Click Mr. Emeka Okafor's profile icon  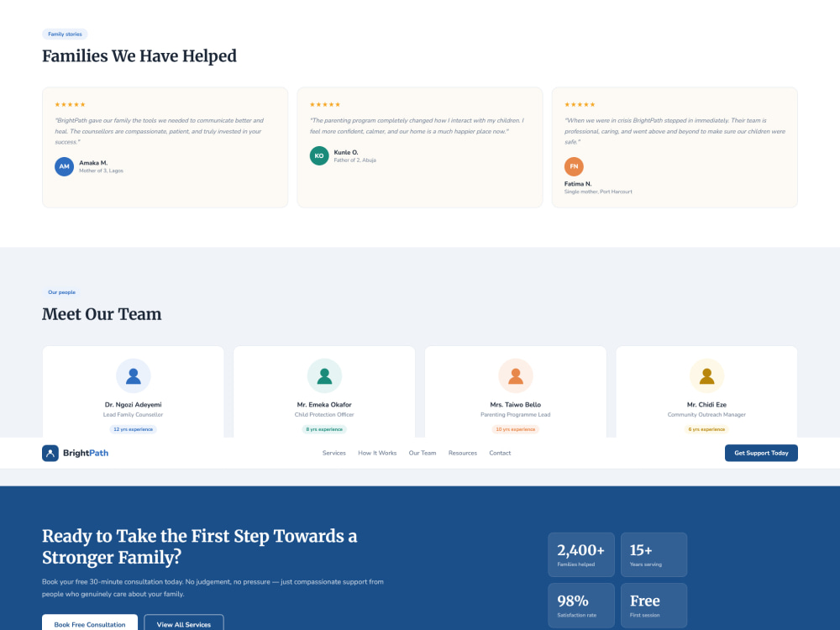tap(324, 376)
